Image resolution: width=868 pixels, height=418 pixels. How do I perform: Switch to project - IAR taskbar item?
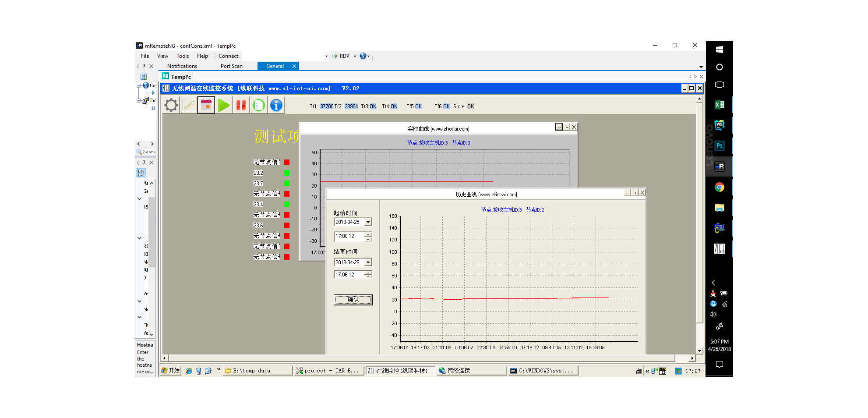[x=329, y=371]
